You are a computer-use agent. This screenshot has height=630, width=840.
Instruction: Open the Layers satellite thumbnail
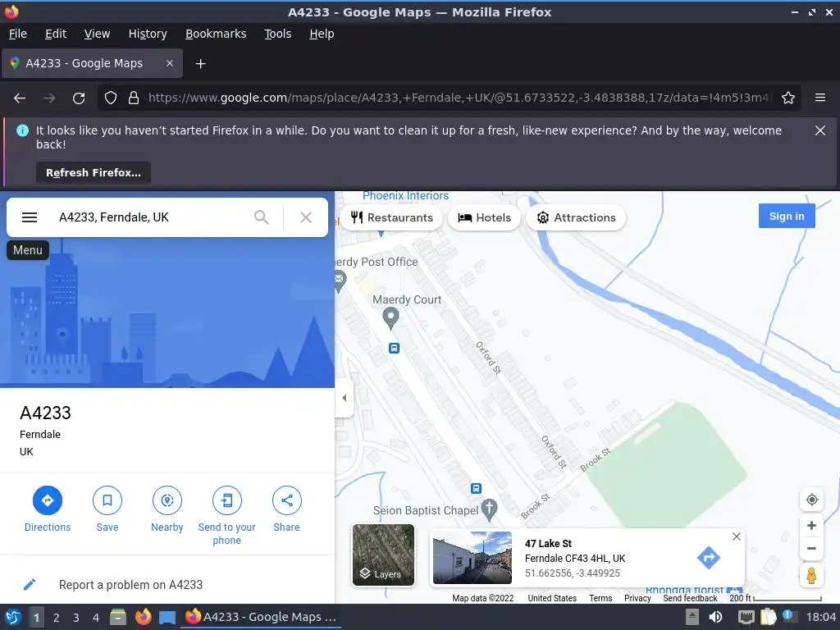(x=384, y=555)
